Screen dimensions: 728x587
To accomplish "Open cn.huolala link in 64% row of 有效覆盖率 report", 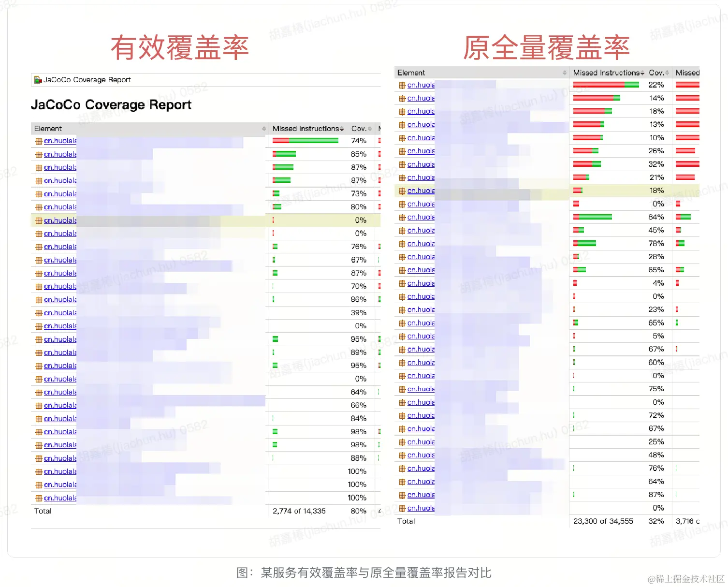I will tap(60, 392).
